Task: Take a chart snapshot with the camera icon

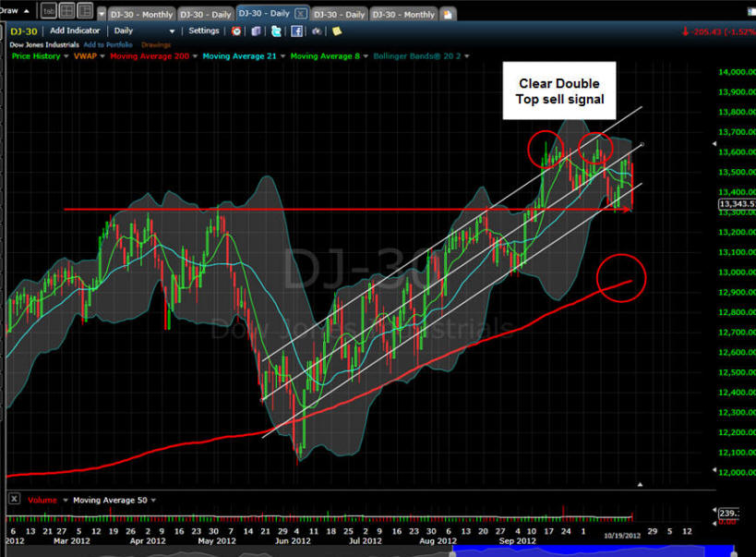Action: (x=317, y=31)
